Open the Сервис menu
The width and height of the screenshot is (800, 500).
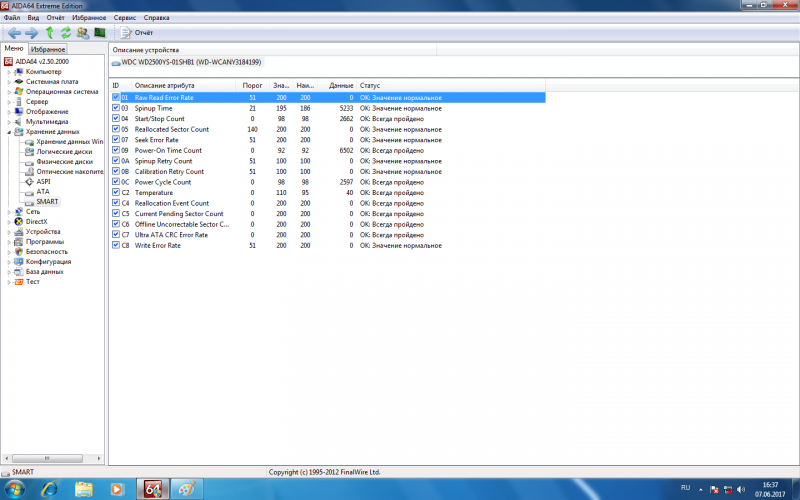click(x=126, y=18)
